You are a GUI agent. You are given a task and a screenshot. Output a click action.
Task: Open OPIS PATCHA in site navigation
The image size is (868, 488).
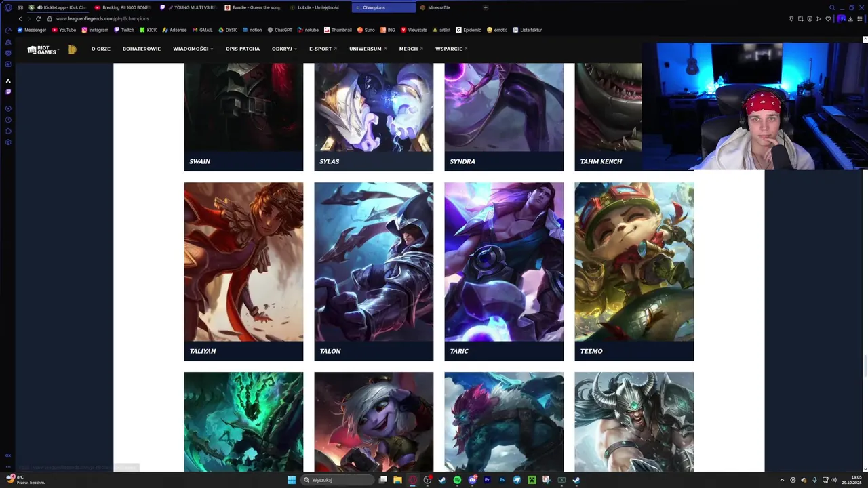tap(243, 49)
